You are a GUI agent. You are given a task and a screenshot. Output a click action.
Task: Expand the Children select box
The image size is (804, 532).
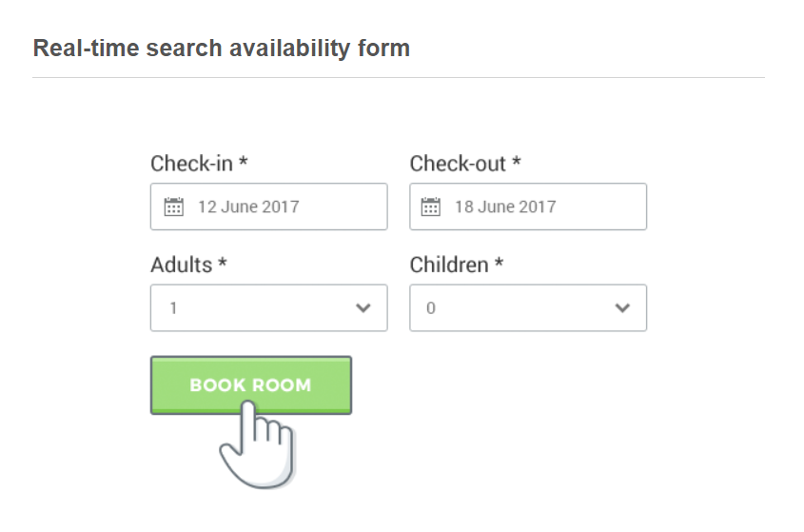click(x=528, y=307)
